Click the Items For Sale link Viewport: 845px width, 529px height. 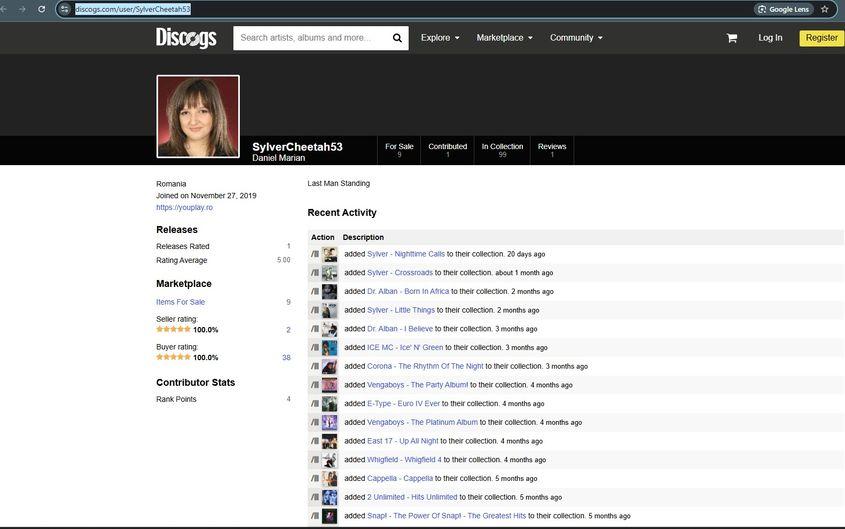tap(180, 302)
